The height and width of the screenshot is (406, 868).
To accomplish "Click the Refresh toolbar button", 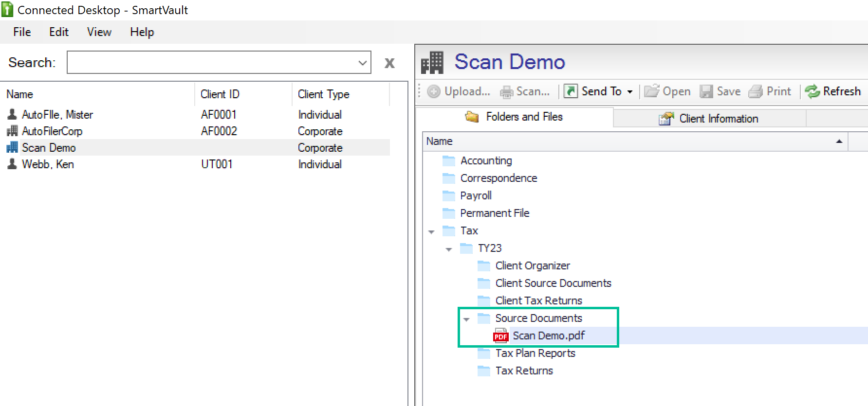I will (833, 91).
